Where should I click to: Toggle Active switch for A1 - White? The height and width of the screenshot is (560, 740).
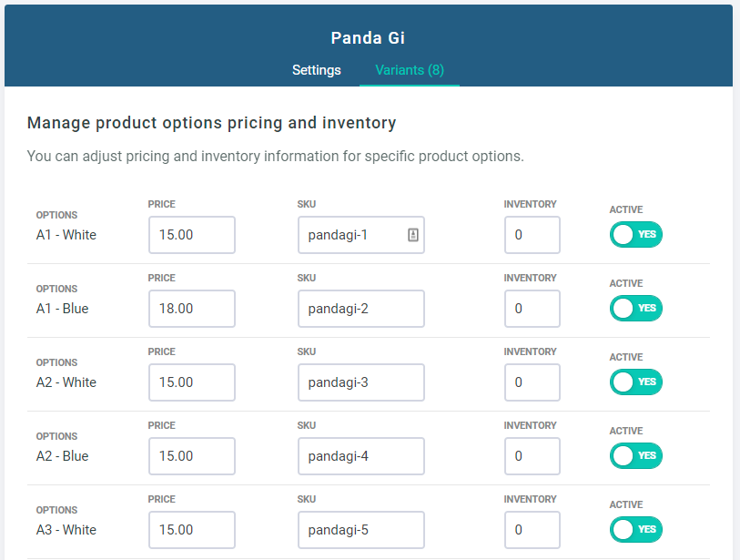pos(636,235)
